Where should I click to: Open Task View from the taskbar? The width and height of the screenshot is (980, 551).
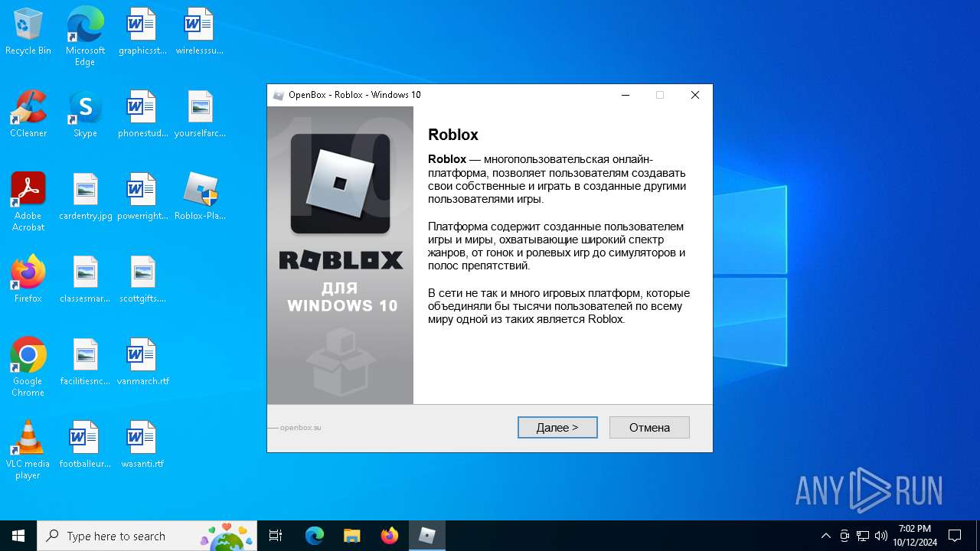pyautogui.click(x=276, y=536)
